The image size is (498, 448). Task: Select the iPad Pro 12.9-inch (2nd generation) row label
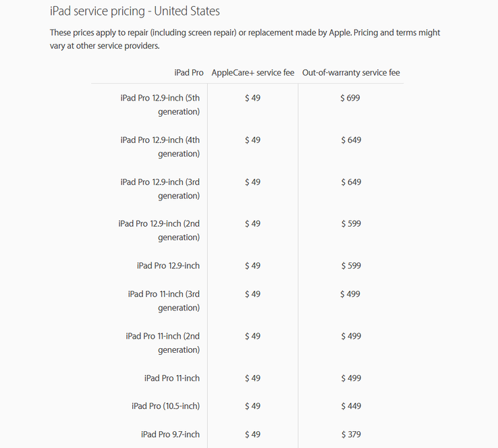coord(159,231)
